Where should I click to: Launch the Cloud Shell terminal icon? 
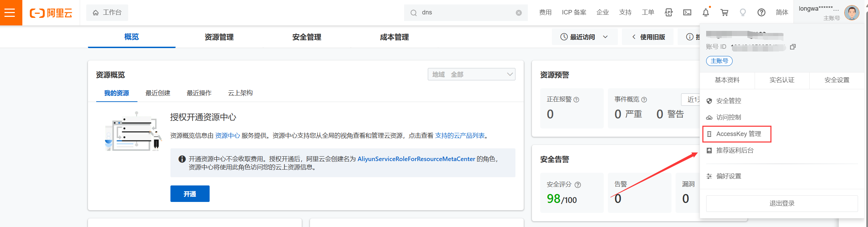click(687, 13)
